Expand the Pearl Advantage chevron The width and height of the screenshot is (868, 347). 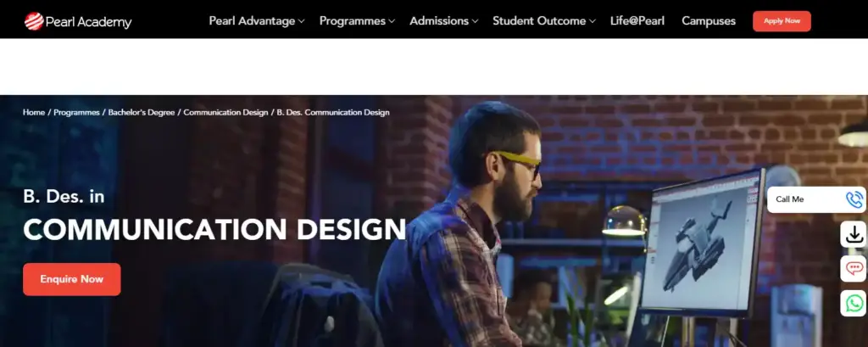pyautogui.click(x=302, y=21)
